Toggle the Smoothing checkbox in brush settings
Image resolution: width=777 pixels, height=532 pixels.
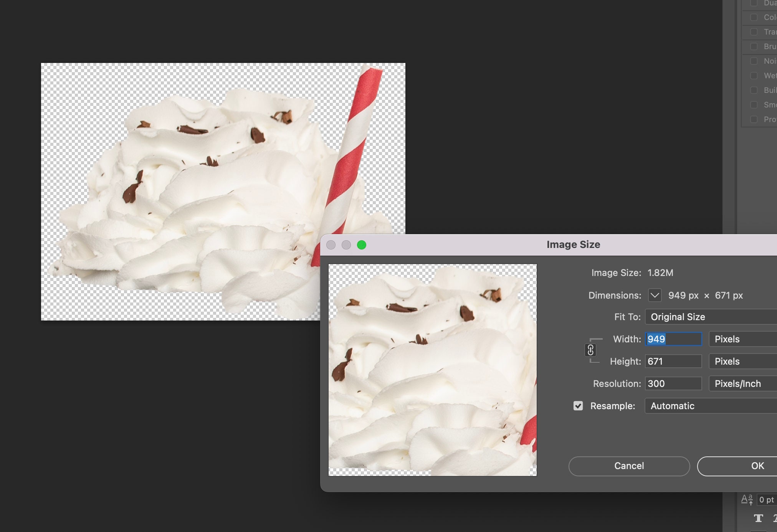[754, 105]
